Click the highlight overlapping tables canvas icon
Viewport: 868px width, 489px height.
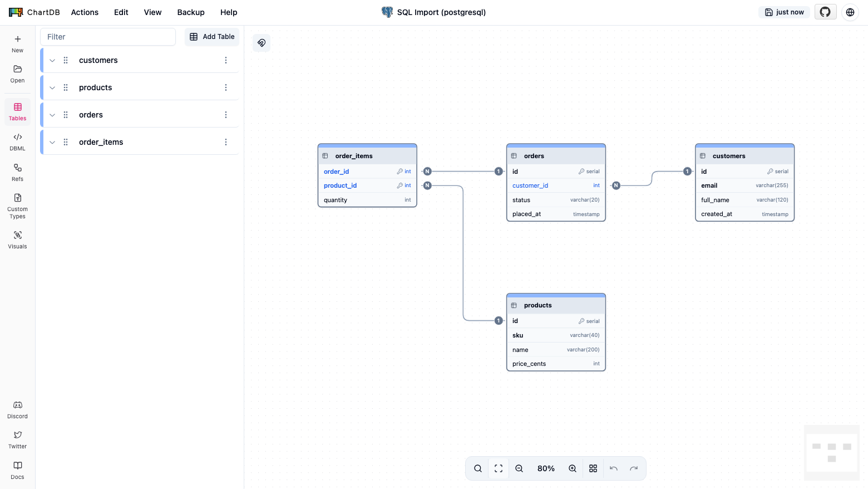click(x=262, y=43)
